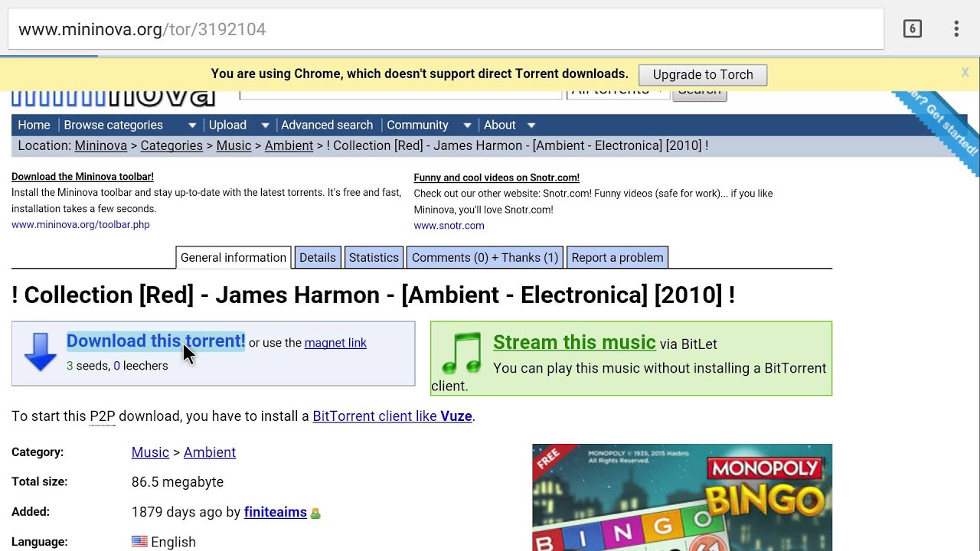Viewport: 980px width, 551px height.
Task: Open the Report a problem tab
Action: [617, 257]
